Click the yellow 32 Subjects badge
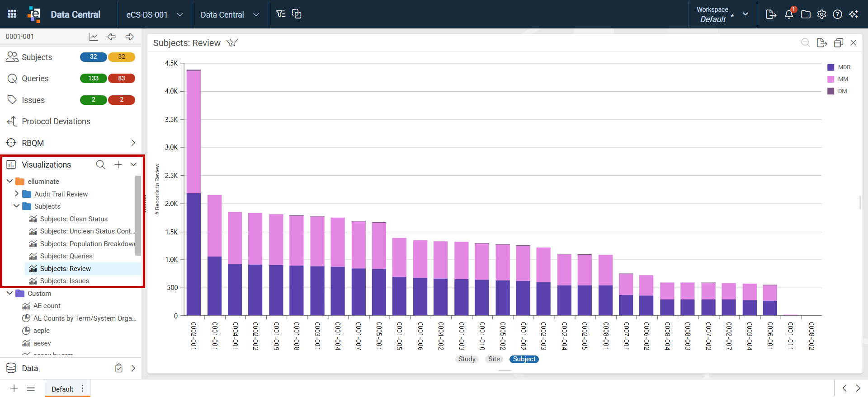 point(121,57)
